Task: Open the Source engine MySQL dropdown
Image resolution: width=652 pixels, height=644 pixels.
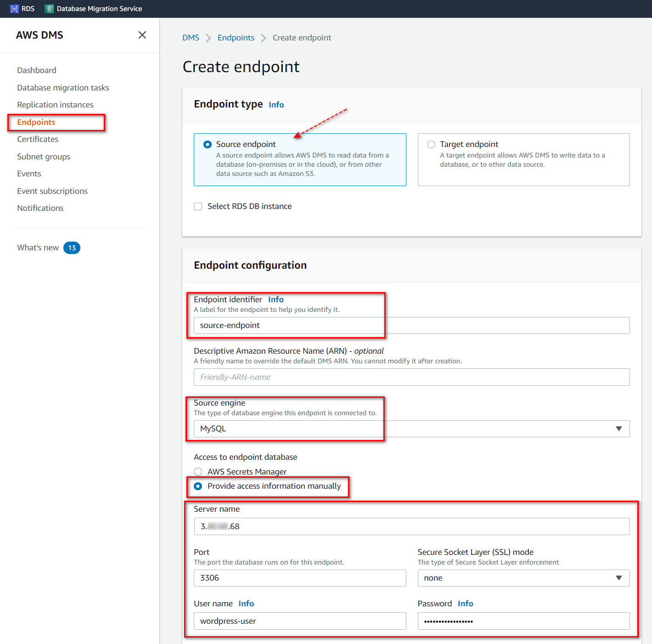Action: pyautogui.click(x=412, y=429)
